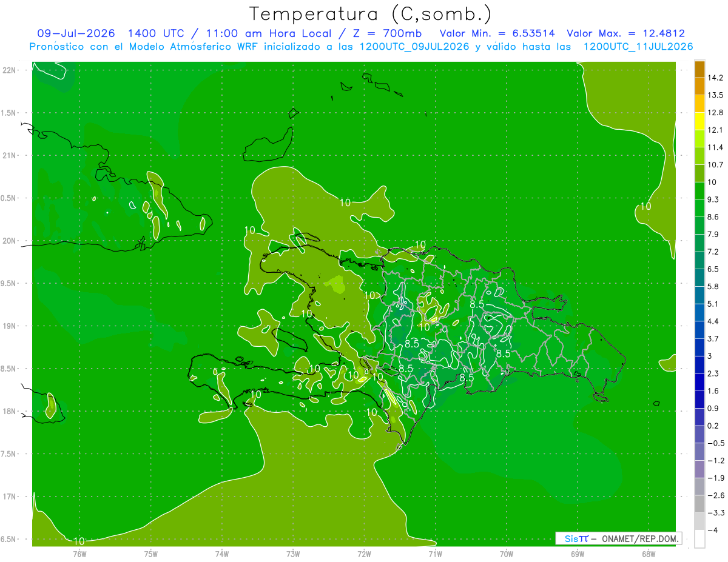Pick the dark blue swatch between 1.6 and 2.3

699,383
